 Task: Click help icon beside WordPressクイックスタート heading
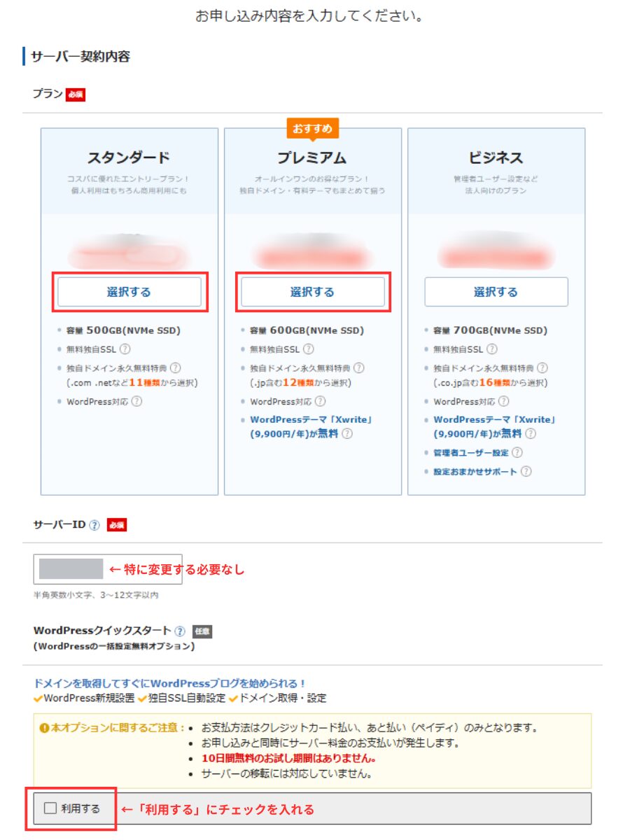[x=180, y=631]
